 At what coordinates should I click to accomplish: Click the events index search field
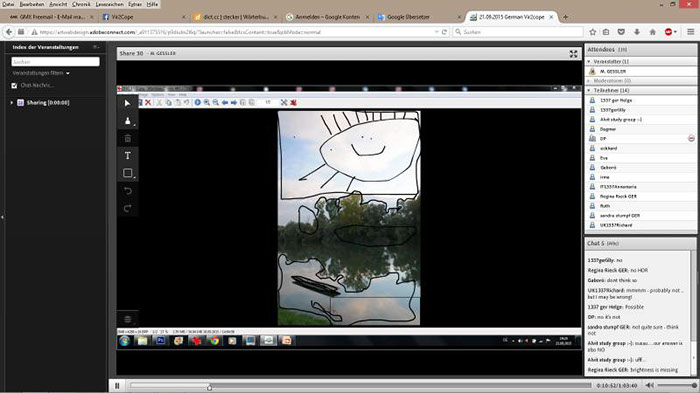[x=55, y=62]
